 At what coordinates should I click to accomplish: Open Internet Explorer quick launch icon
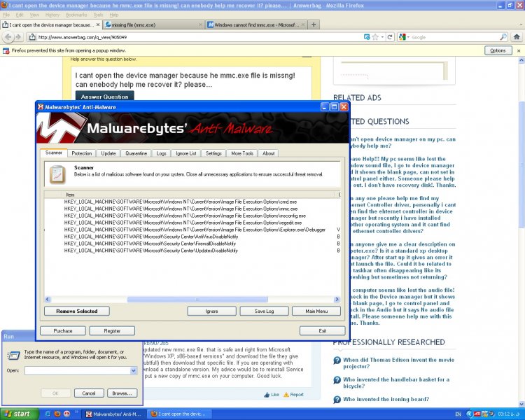point(48,414)
